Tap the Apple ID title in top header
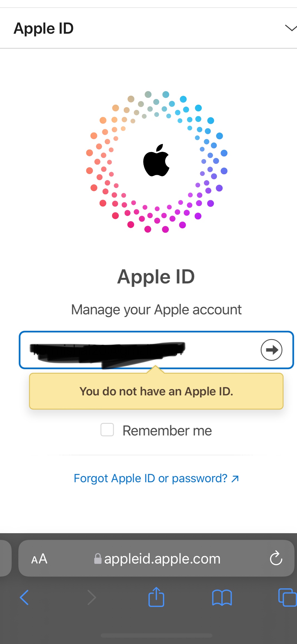The image size is (297, 644). pos(44,28)
